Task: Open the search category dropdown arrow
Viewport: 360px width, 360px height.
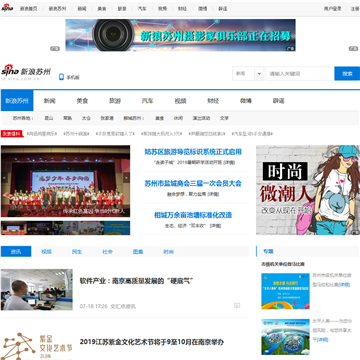Action: coord(259,74)
